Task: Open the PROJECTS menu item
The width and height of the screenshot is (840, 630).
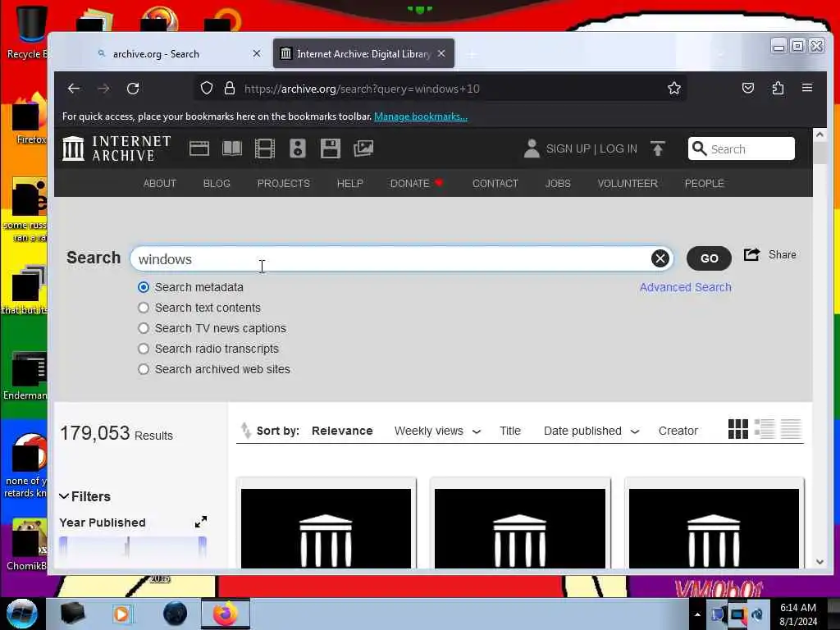Action: [x=283, y=184]
